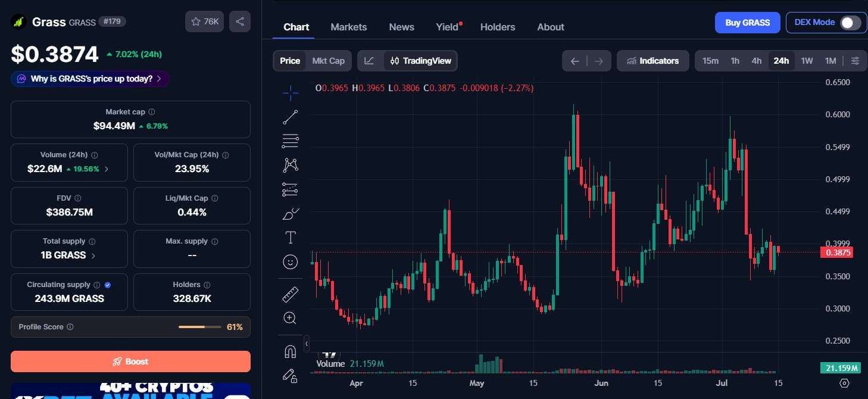Click the undo arrow on chart toolbar
Viewport: 868px width, 399px height.
point(574,61)
